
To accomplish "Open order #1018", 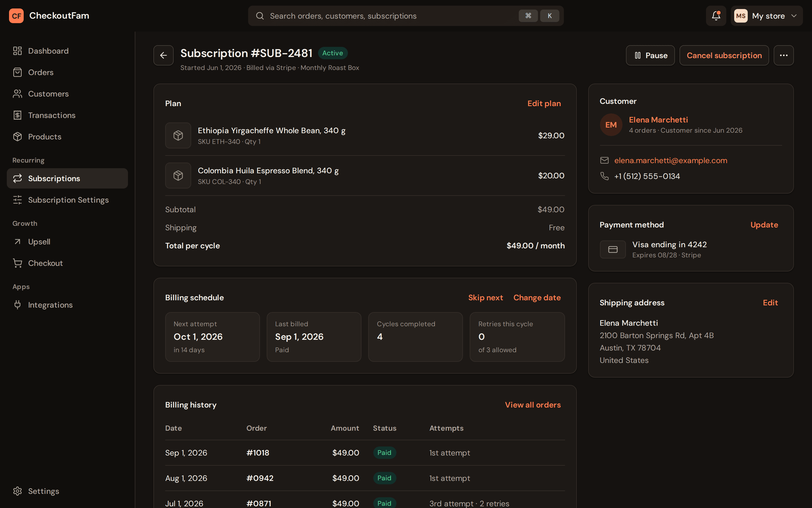I will click(x=258, y=453).
